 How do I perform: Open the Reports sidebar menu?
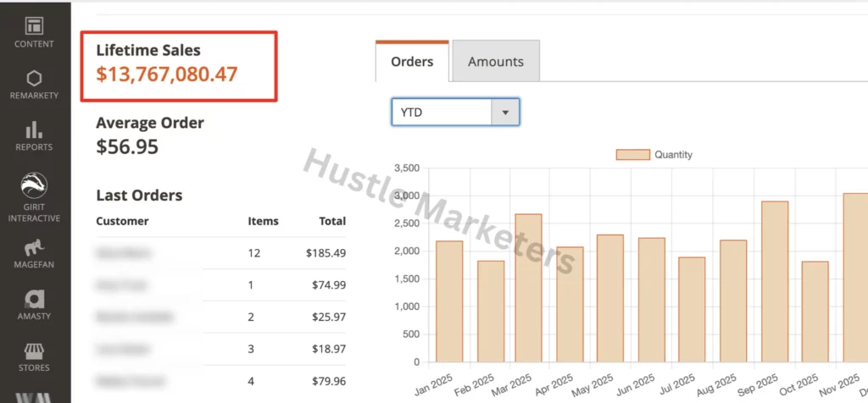(34, 136)
